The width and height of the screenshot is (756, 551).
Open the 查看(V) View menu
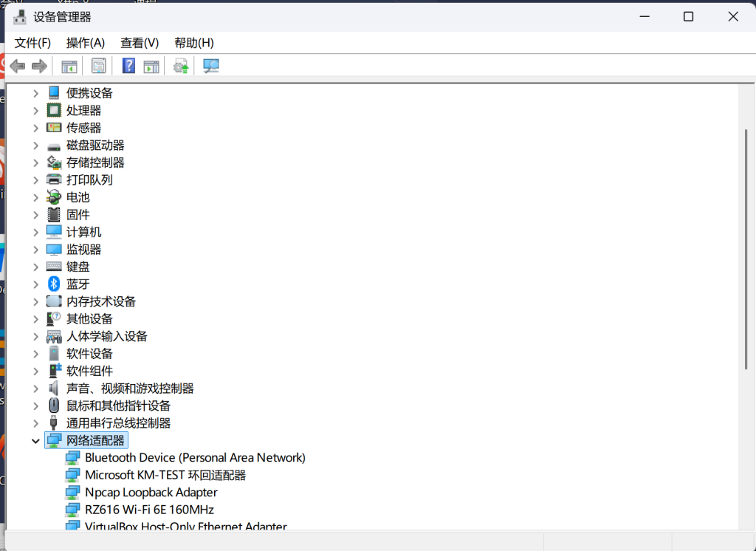point(140,43)
